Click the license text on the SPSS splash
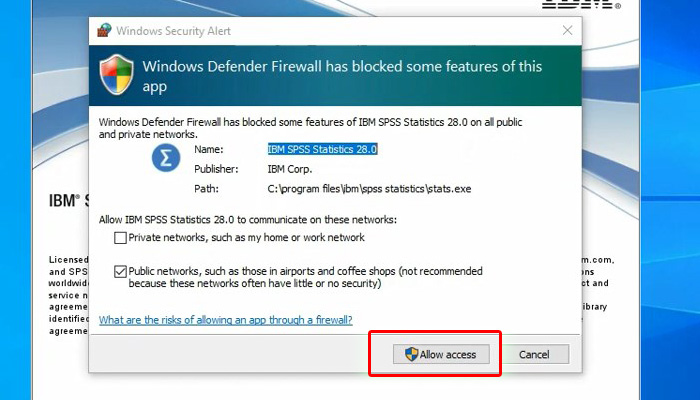The image size is (700, 400). pyautogui.click(x=68, y=295)
